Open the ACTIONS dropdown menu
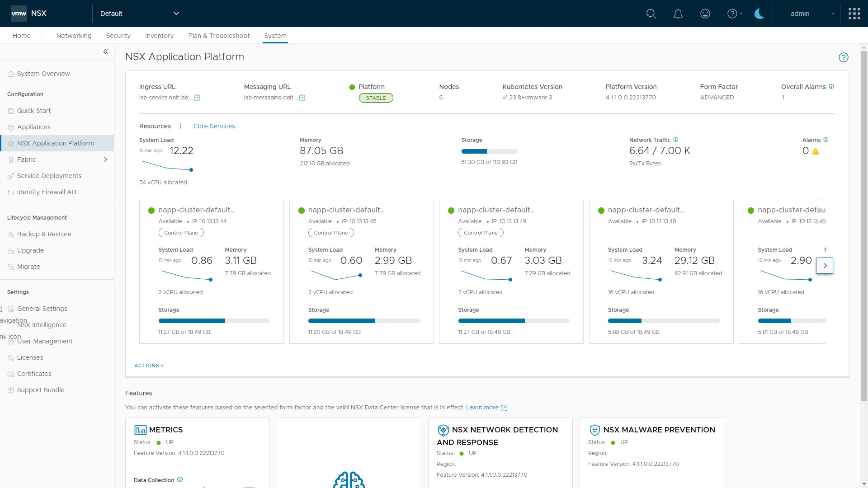This screenshot has height=488, width=868. pos(149,366)
